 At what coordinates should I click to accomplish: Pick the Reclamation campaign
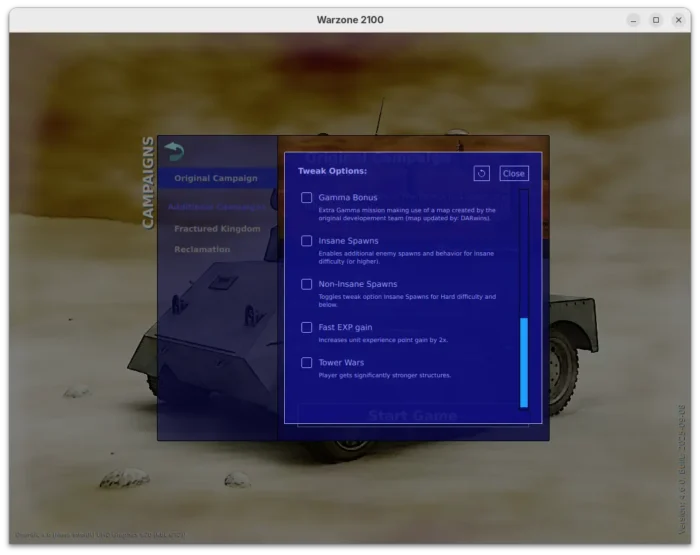(x=203, y=249)
